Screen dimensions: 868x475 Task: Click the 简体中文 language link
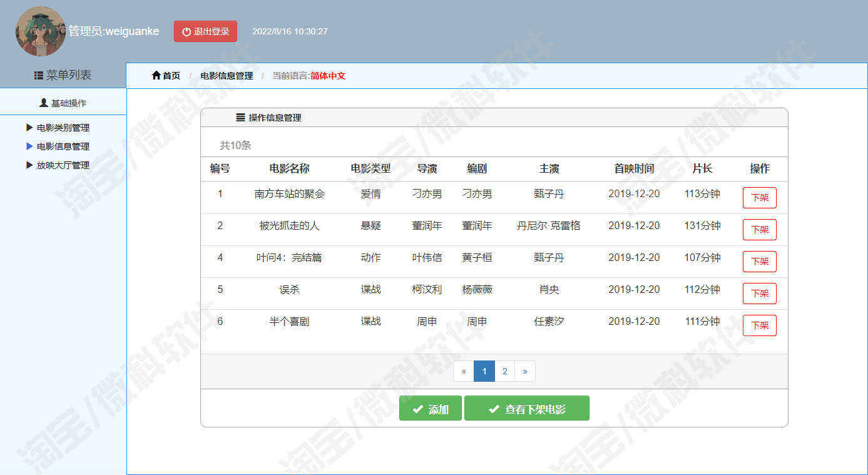click(x=328, y=76)
